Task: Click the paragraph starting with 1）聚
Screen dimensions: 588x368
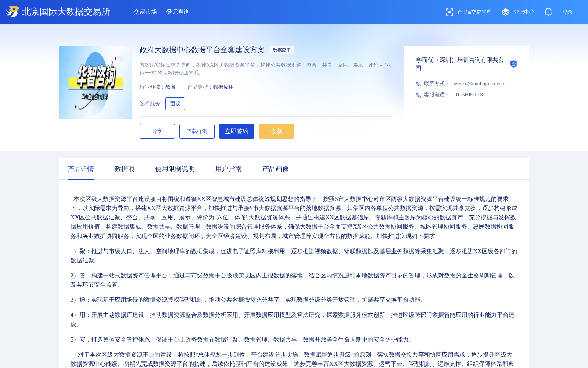Action: coord(294,256)
